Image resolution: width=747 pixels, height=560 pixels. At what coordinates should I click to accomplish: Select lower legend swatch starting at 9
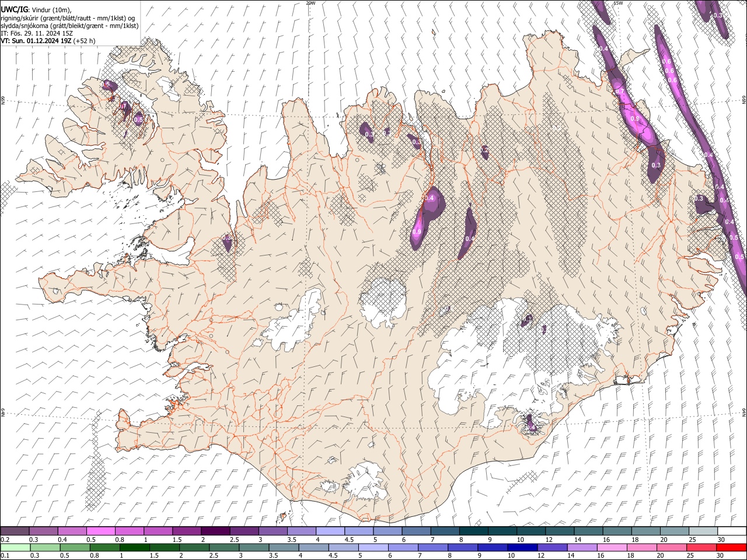(492, 547)
